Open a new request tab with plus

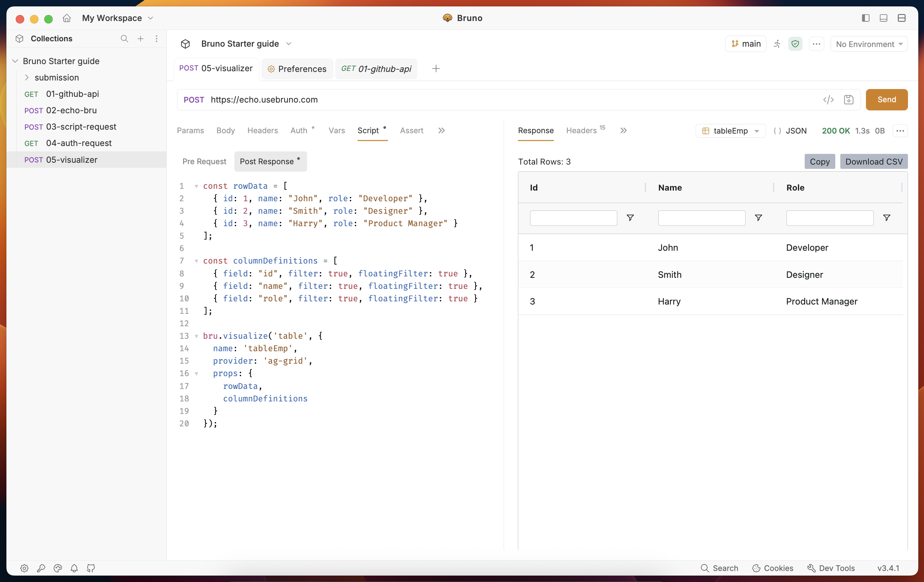436,69
